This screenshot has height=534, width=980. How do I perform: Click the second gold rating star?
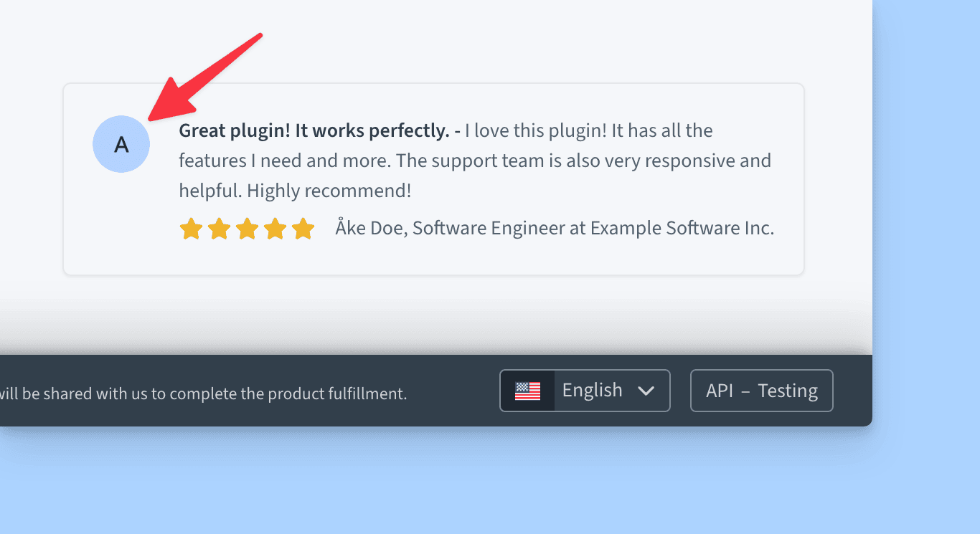coord(219,229)
